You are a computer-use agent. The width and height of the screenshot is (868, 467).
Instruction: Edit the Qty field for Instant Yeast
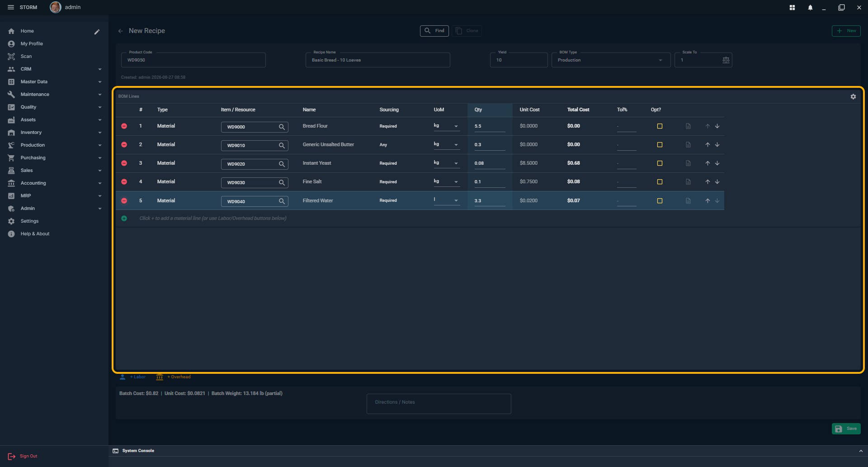tap(490, 163)
